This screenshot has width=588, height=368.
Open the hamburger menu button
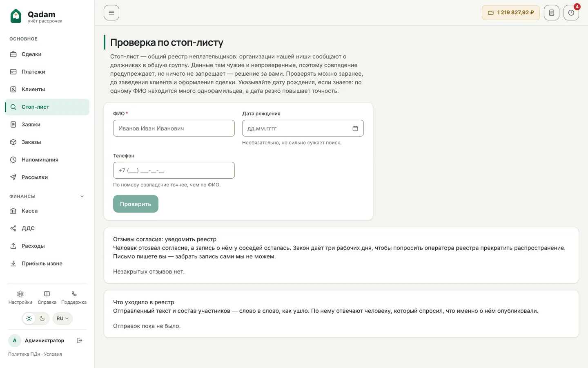click(111, 13)
